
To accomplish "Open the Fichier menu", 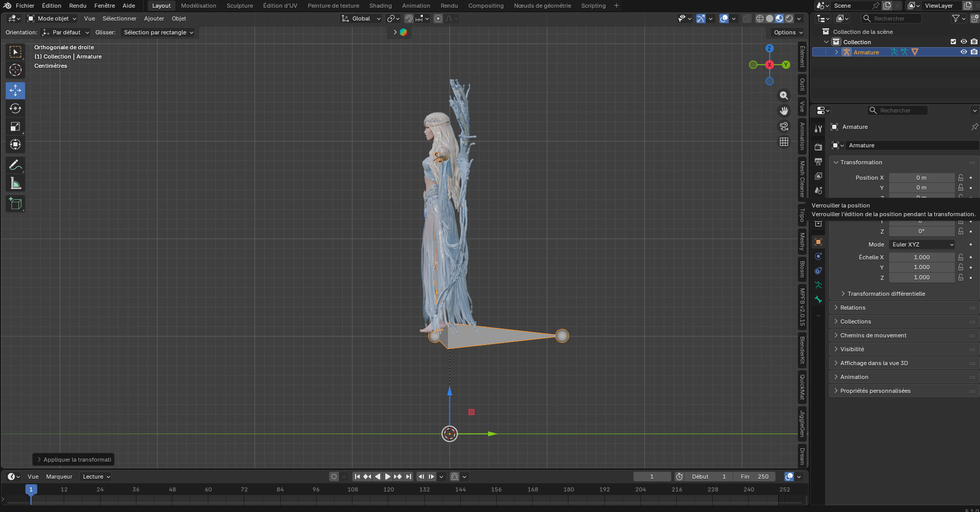I will coord(25,6).
